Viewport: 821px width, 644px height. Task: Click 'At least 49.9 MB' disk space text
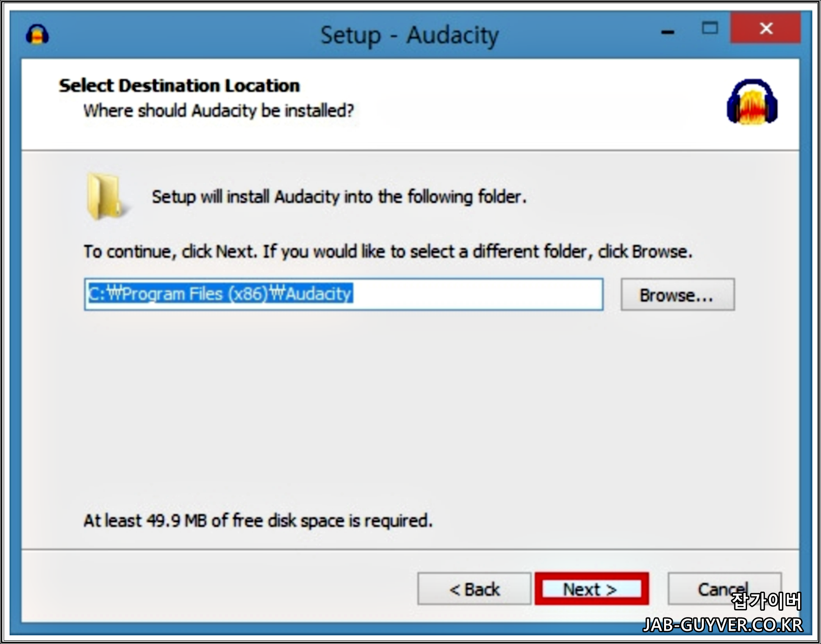(x=258, y=520)
